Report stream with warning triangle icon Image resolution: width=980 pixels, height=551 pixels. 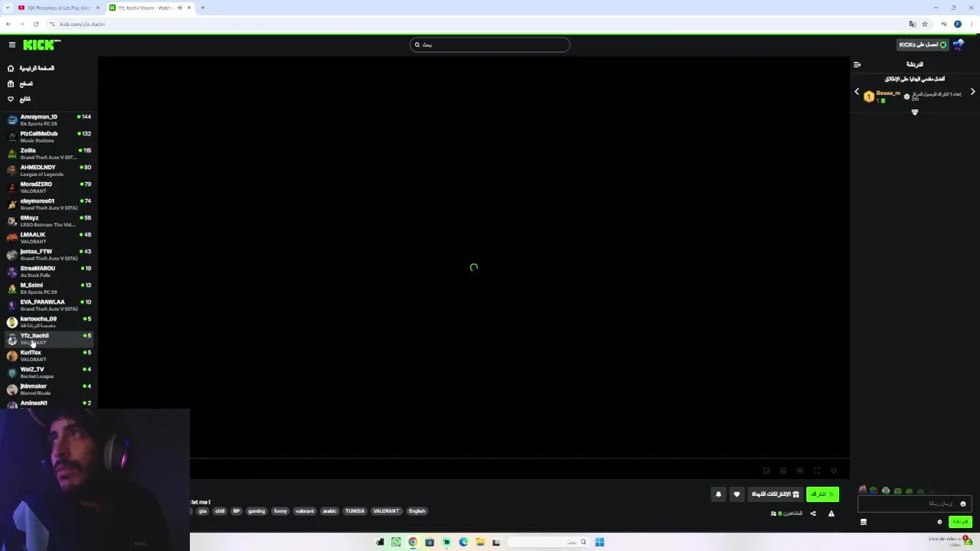(x=831, y=514)
